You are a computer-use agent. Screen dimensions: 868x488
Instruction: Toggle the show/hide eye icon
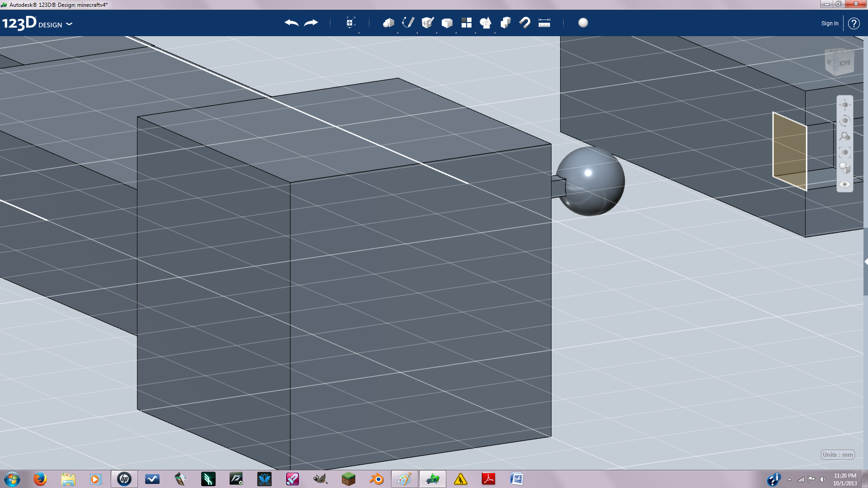click(845, 184)
